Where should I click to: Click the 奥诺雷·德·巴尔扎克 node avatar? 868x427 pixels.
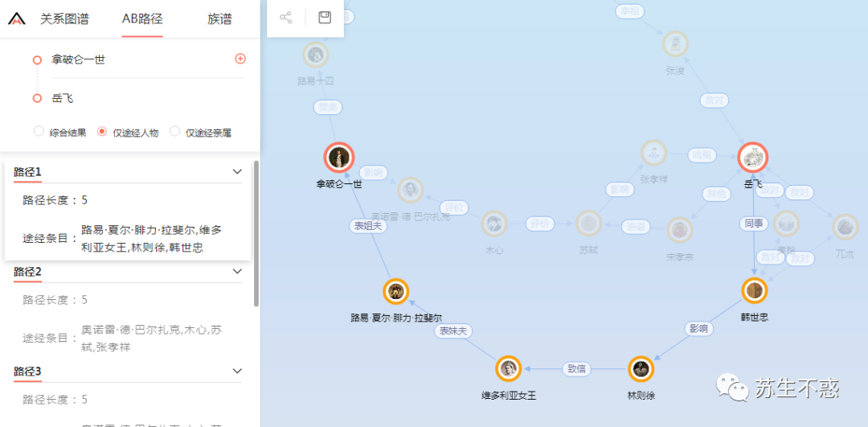point(410,191)
